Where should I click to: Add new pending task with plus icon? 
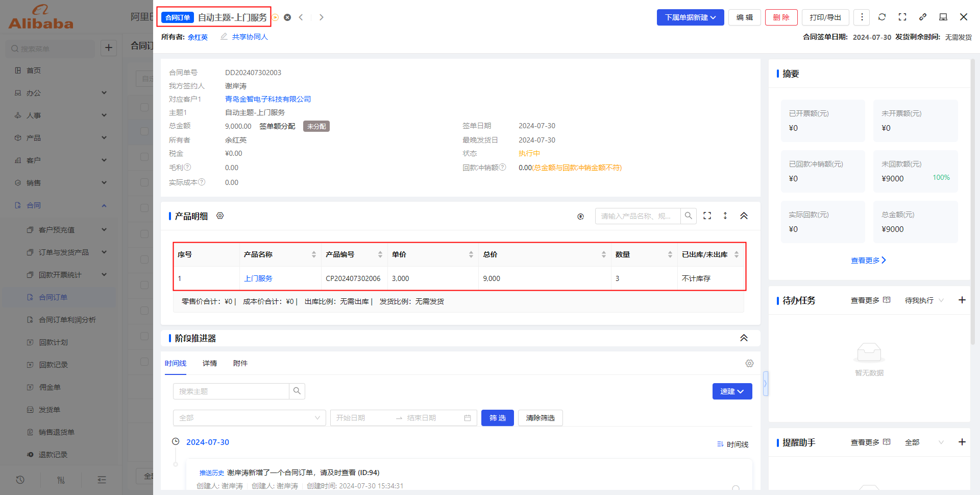(x=962, y=300)
